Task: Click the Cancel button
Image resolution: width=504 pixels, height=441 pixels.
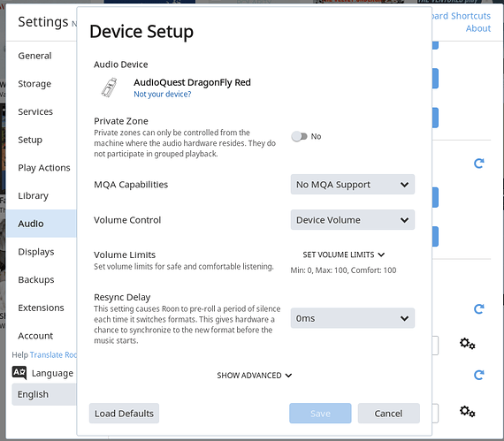Action: [388, 414]
